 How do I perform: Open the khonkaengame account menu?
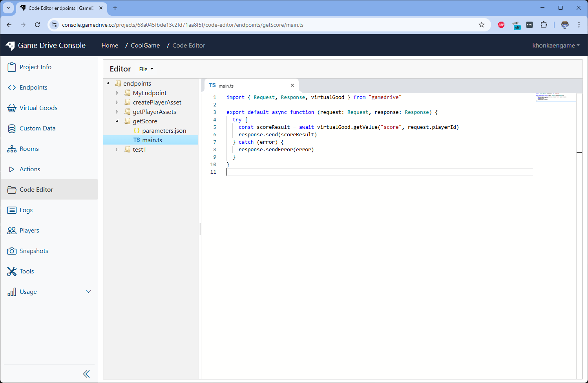[x=556, y=45]
